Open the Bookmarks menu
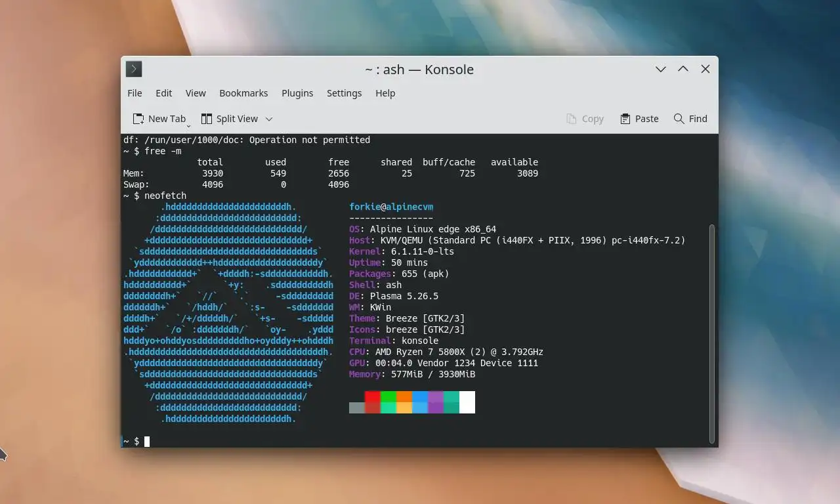 click(x=243, y=93)
